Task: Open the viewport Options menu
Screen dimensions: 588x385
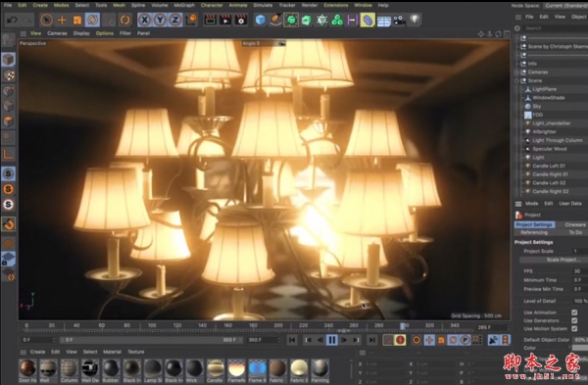Action: [104, 33]
